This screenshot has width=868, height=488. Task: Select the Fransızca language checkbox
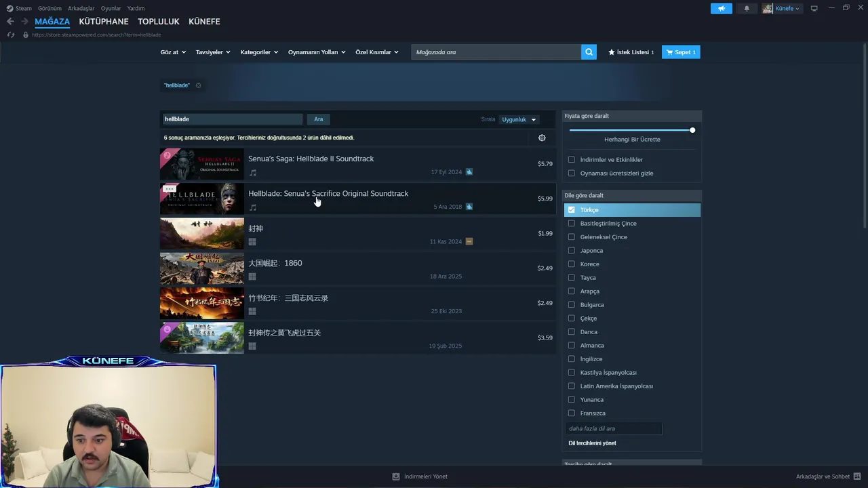(571, 413)
